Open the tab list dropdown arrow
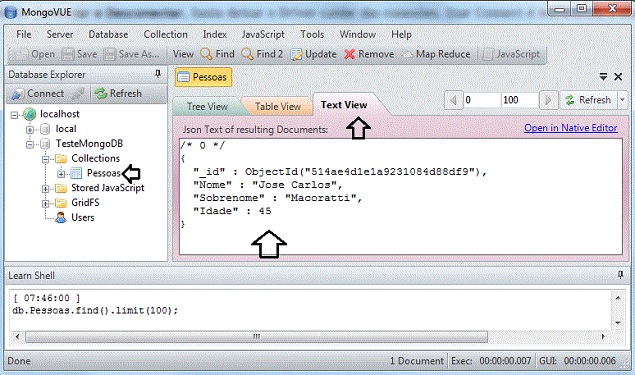 point(603,76)
